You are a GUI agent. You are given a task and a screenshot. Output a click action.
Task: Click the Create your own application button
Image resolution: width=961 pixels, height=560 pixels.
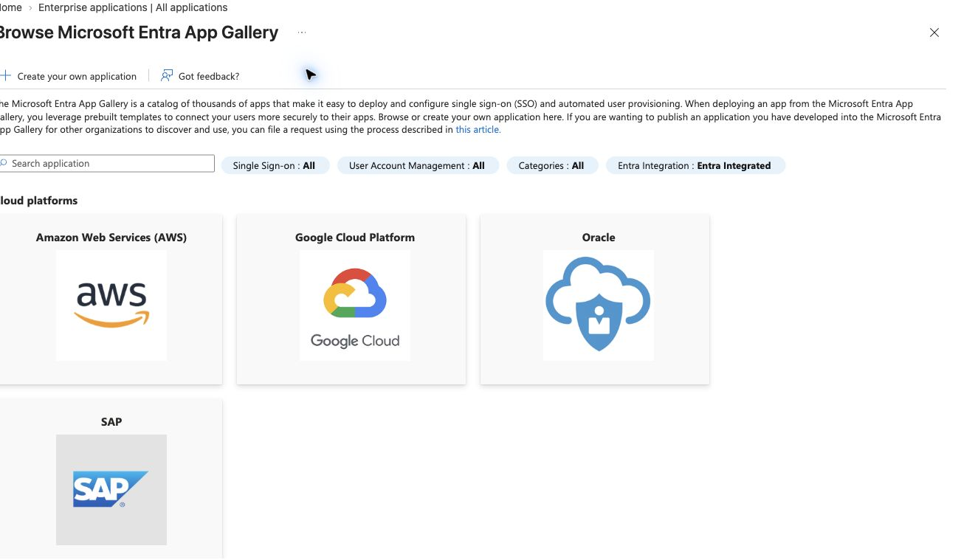(69, 76)
